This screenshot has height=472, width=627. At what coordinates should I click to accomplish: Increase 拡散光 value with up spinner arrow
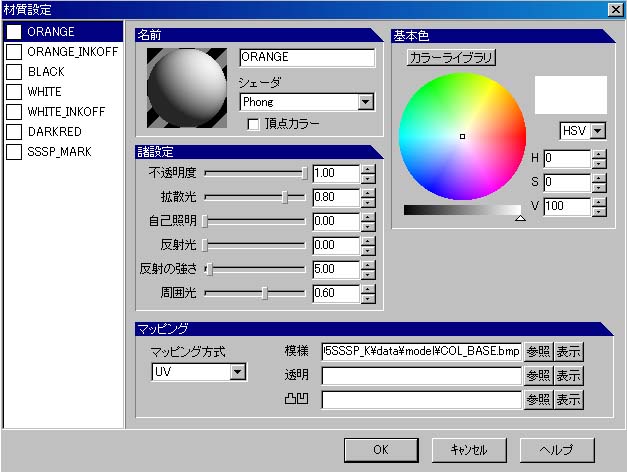[x=368, y=192]
